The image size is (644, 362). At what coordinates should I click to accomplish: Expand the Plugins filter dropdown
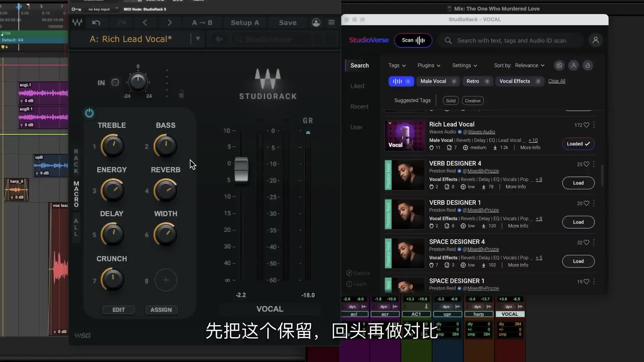click(x=429, y=65)
